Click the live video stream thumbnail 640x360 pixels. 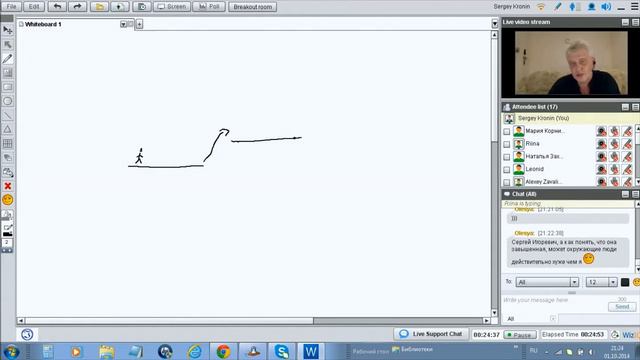point(571,63)
